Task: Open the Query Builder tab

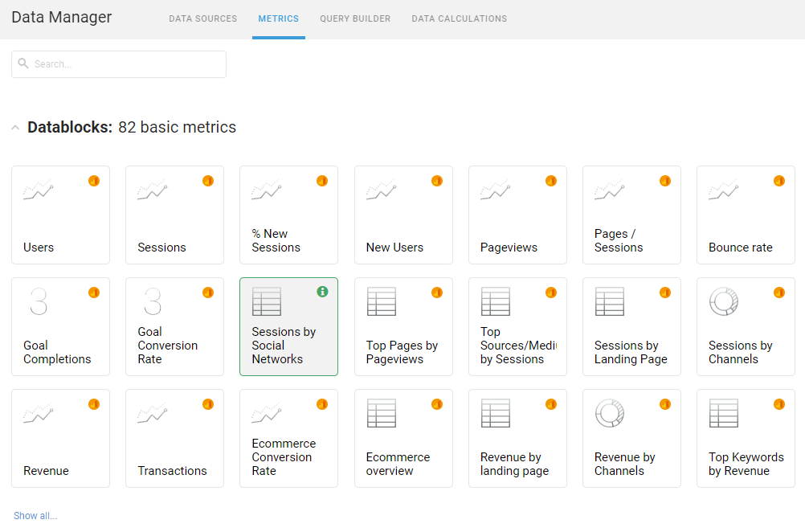Action: coord(355,18)
